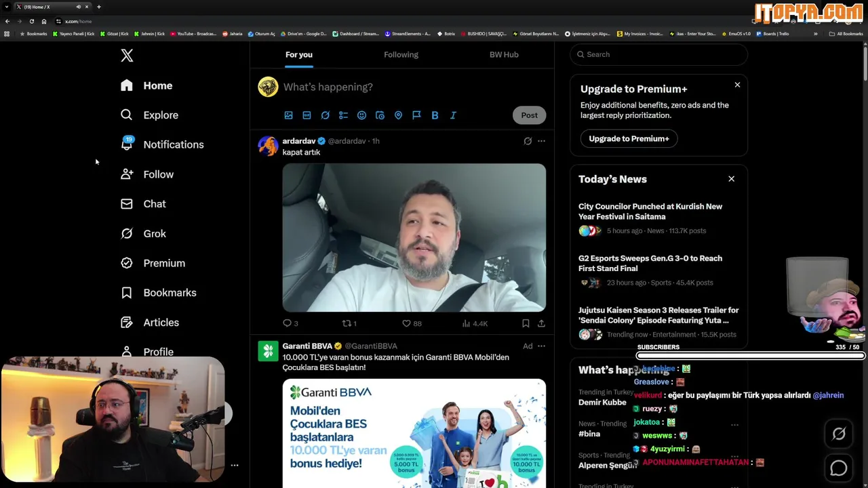Open Explore in the sidebar
868x488 pixels.
149,115
